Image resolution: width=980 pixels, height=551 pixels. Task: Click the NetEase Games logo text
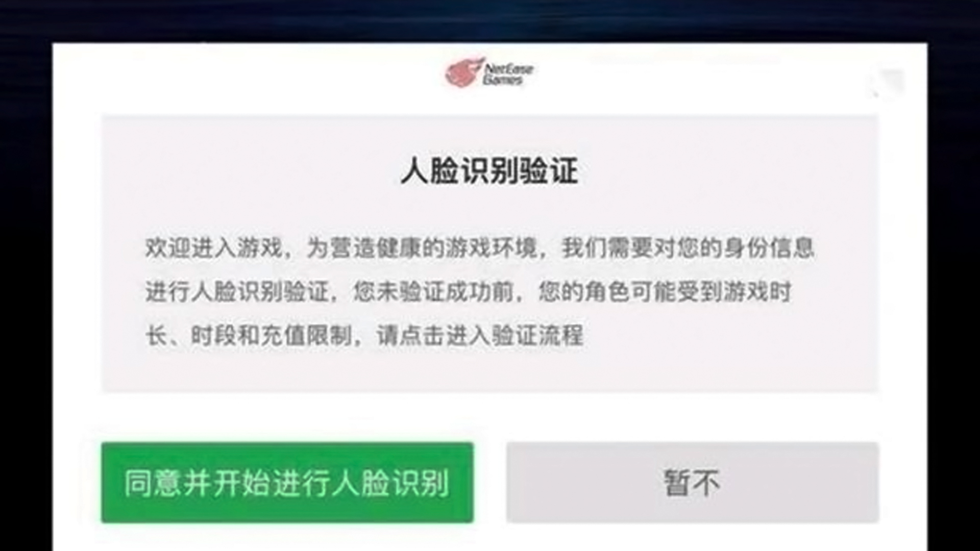click(x=508, y=74)
